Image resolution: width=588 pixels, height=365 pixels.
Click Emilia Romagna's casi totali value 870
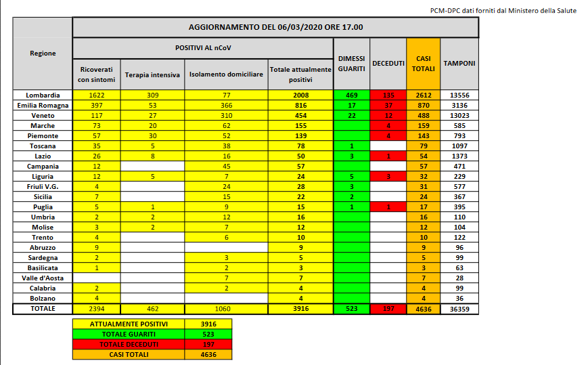(x=424, y=106)
